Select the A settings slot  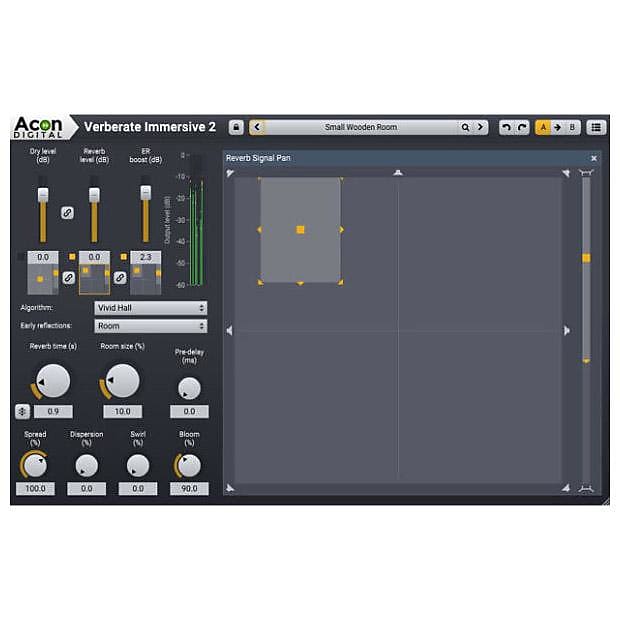(x=543, y=127)
